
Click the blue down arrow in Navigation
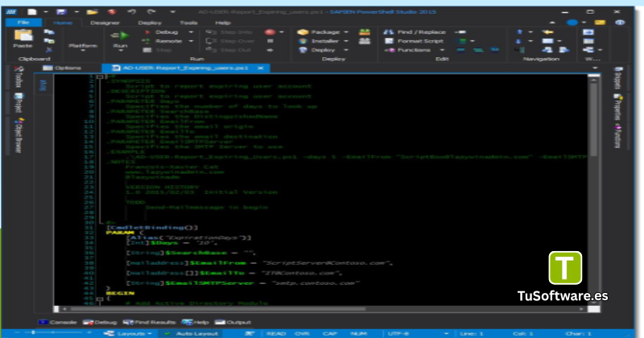pos(518,41)
